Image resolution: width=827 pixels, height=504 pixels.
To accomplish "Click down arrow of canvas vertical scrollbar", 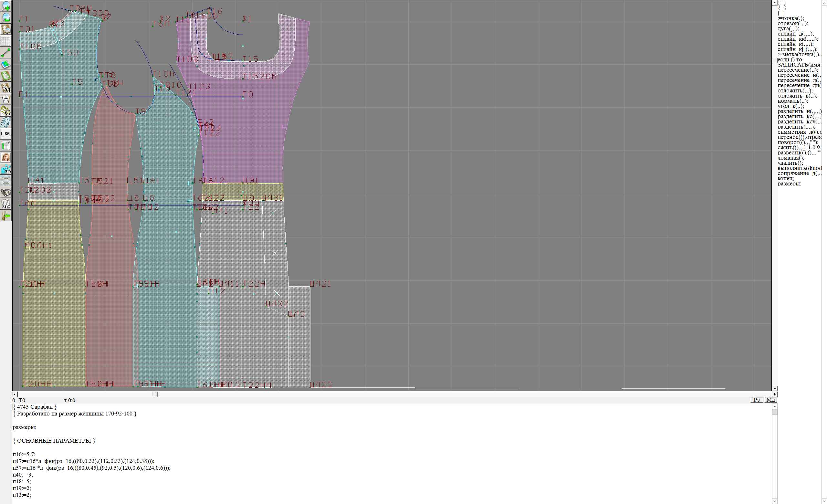I will click(x=775, y=388).
